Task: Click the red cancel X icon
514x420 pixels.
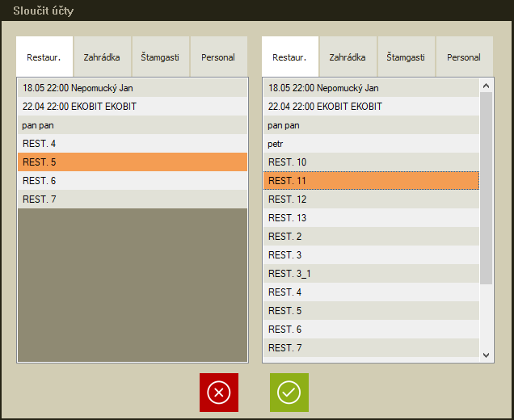Action: pos(219,393)
